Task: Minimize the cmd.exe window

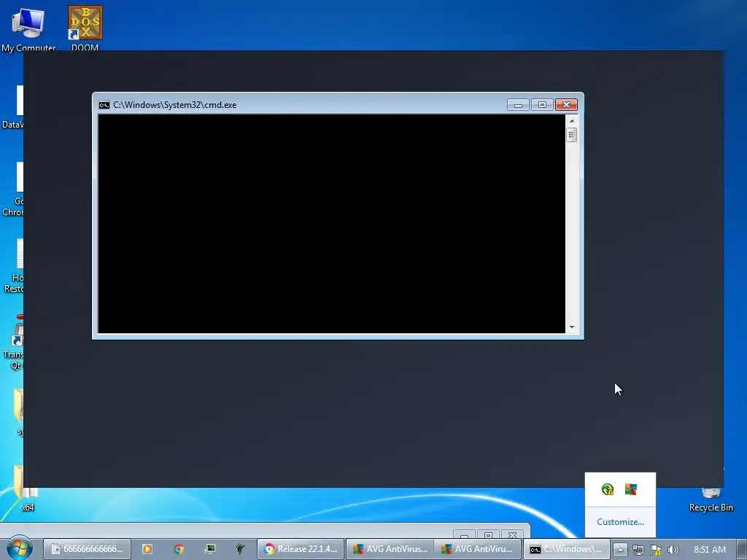Action: coord(518,105)
